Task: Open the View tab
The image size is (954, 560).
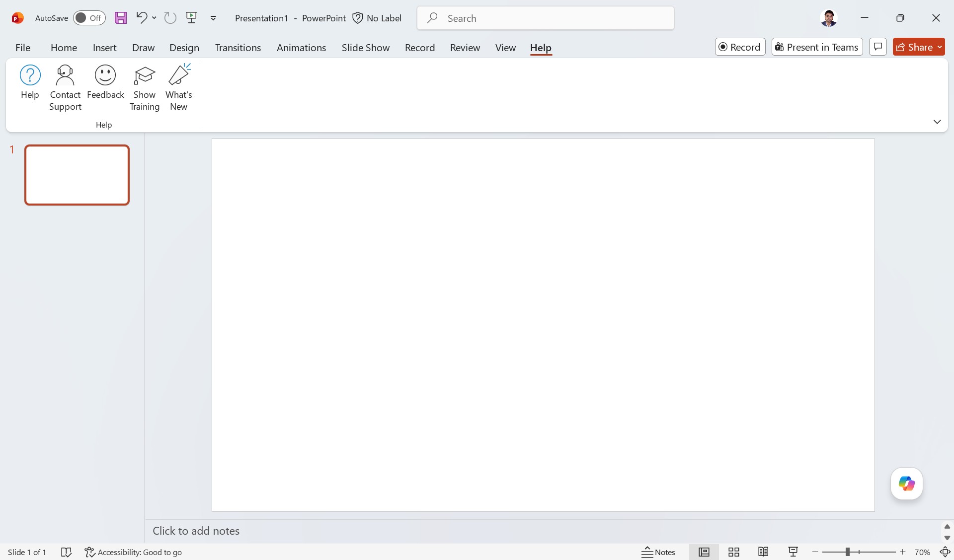Action: 505,48
